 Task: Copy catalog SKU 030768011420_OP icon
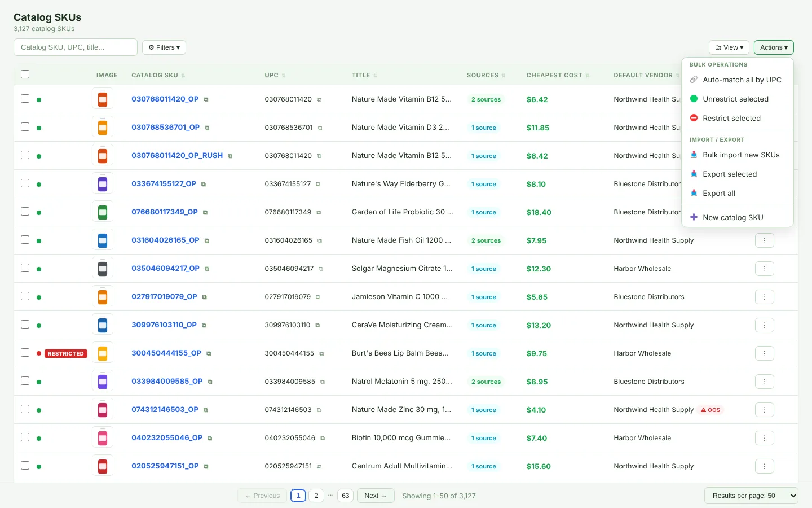206,100
